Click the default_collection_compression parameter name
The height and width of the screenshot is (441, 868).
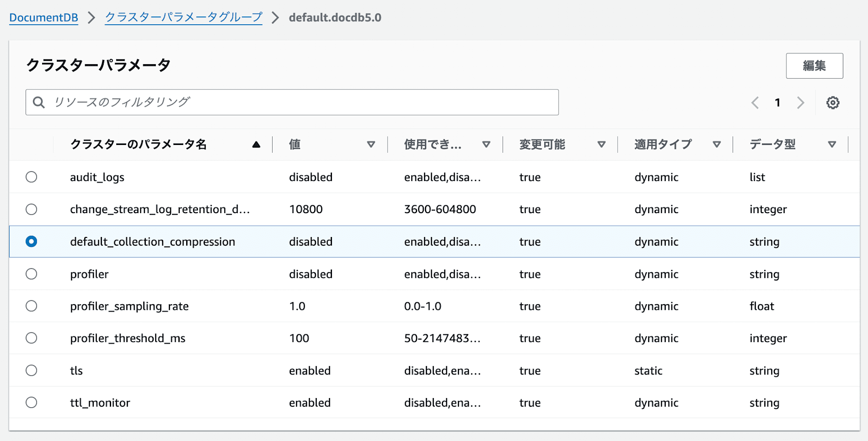click(x=152, y=242)
